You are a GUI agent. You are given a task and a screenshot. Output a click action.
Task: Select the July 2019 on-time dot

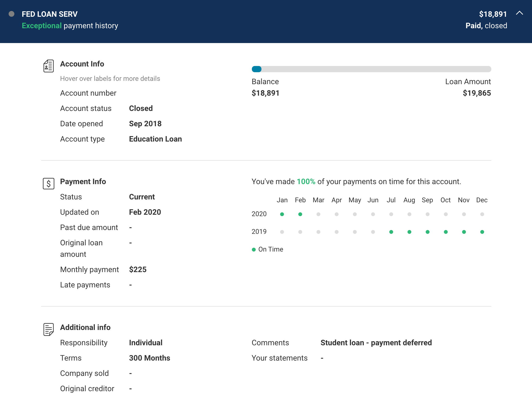tap(391, 232)
